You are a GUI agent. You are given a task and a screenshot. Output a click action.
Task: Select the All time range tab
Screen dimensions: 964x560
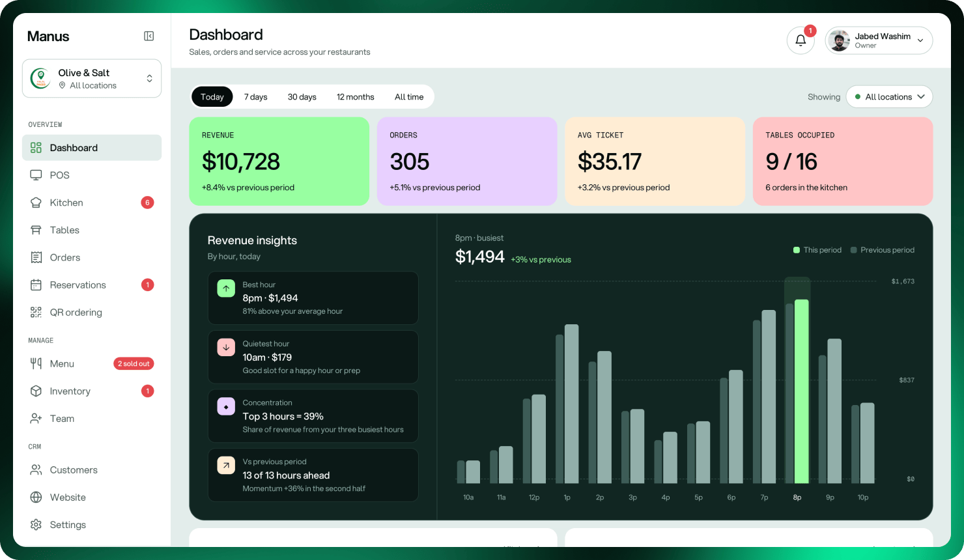point(409,97)
